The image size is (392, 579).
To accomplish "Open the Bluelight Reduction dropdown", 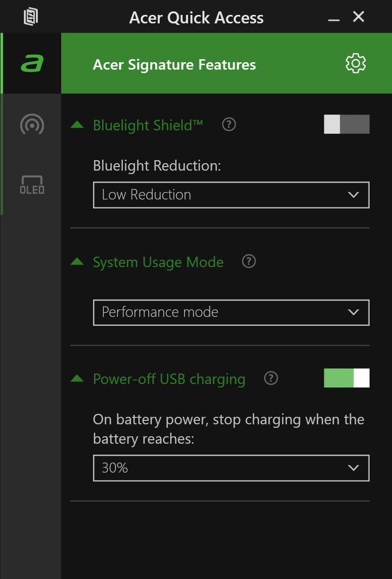I will [231, 194].
